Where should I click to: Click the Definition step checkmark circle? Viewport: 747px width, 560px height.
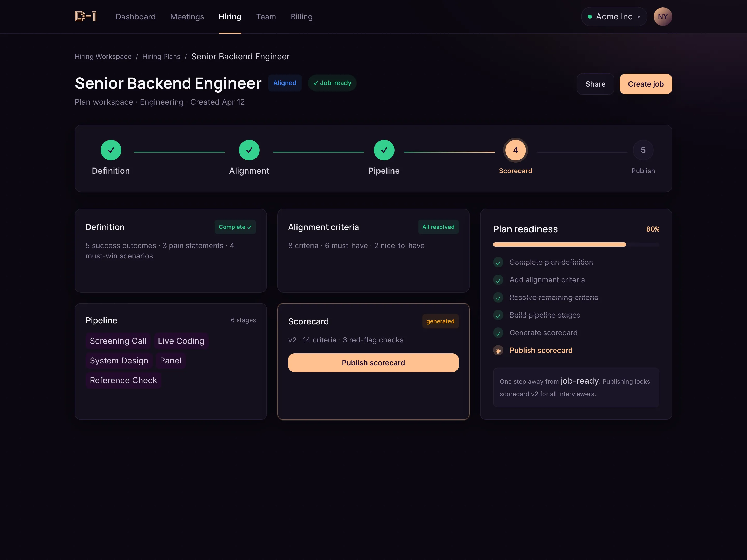point(111,150)
